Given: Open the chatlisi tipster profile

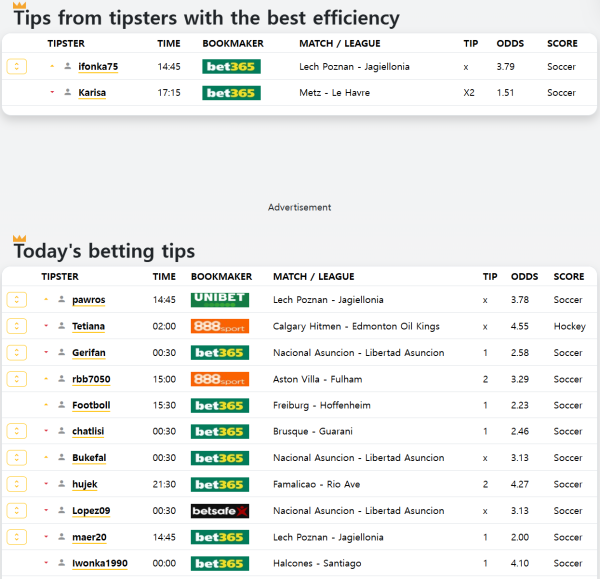Looking at the screenshot, I should click(x=88, y=432).
